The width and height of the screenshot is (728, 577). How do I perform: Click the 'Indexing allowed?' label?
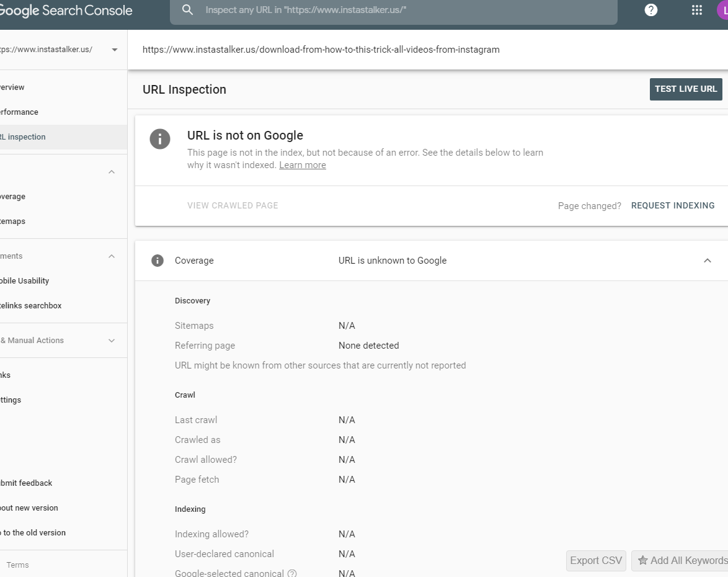tap(211, 534)
